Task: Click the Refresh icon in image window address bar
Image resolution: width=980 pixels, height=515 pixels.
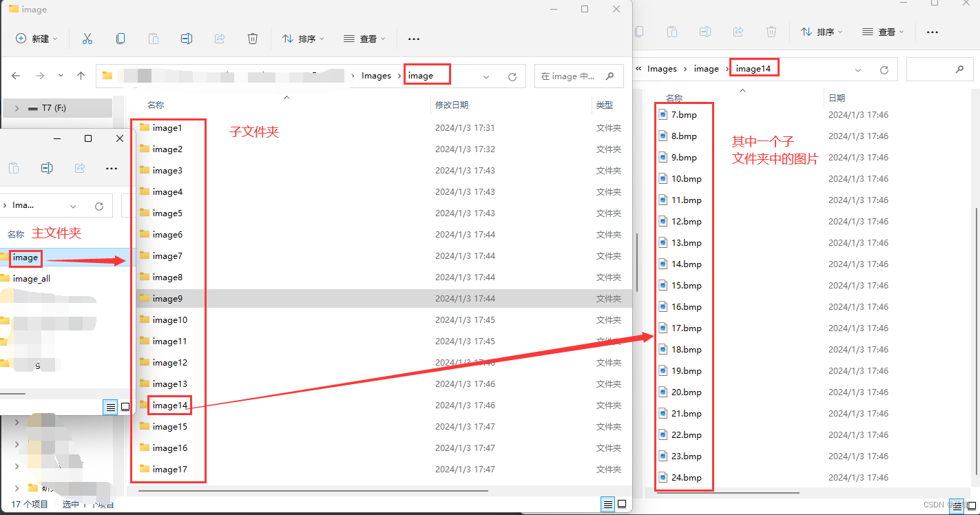Action: tap(512, 76)
